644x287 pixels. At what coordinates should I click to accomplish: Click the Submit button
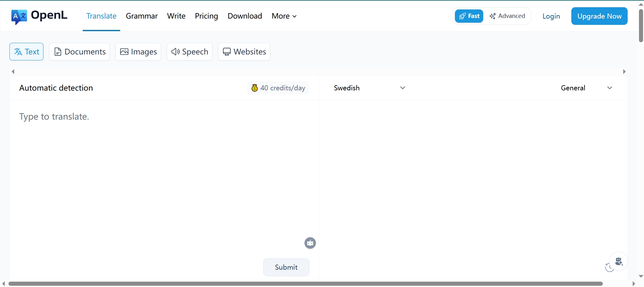[286, 267]
